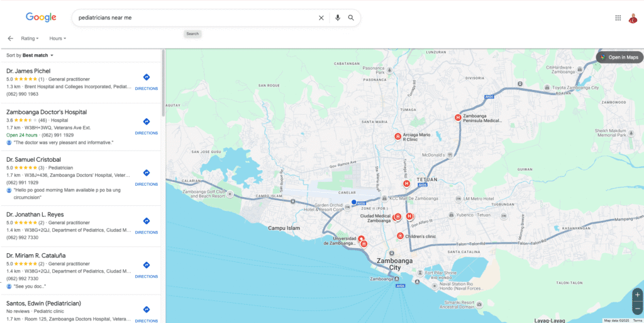Click the Pasonanca Park marker
The height and width of the screenshot is (323, 644).
point(390,71)
